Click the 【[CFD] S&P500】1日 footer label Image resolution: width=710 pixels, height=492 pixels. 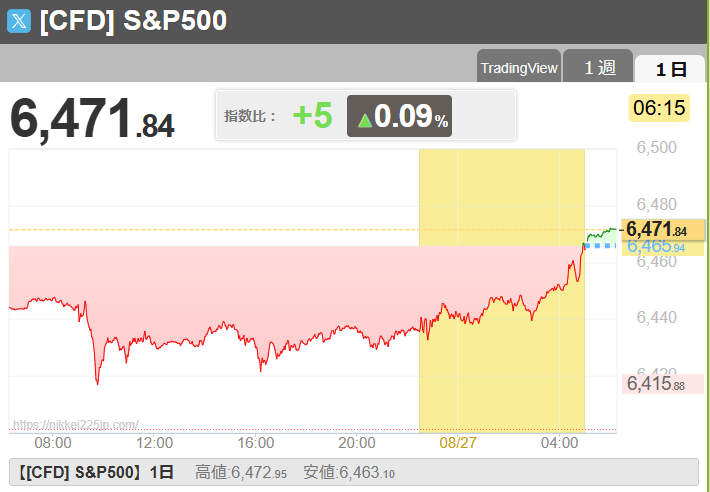pyautogui.click(x=96, y=473)
